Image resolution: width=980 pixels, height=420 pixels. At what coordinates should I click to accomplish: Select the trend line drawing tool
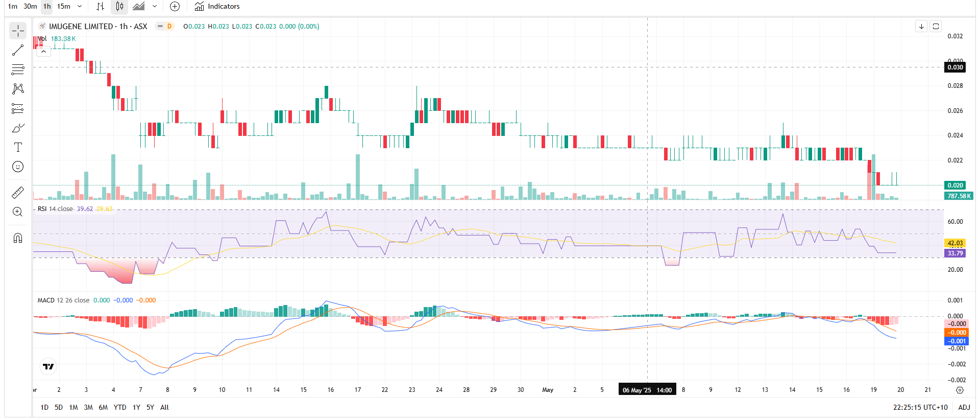pos(18,50)
